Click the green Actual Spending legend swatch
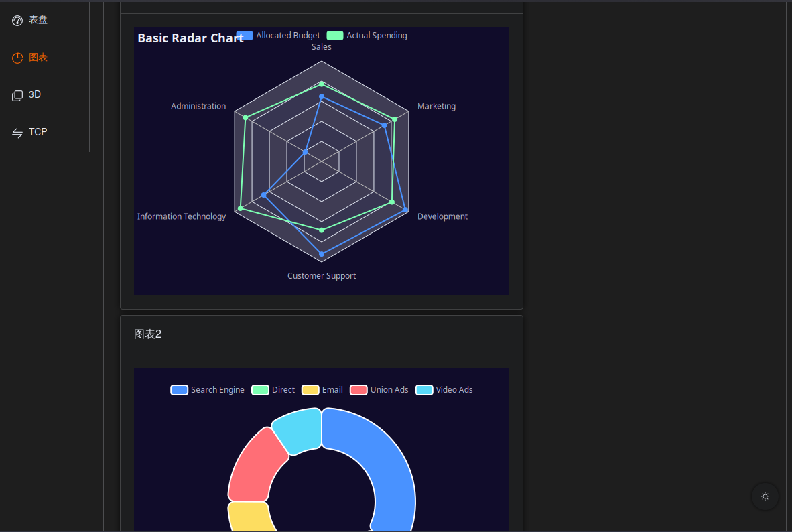This screenshot has height=532, width=792. pyautogui.click(x=335, y=36)
